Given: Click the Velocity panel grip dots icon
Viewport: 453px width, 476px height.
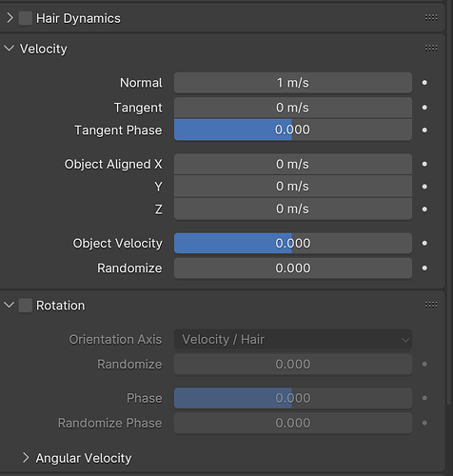Looking at the screenshot, I should [431, 48].
